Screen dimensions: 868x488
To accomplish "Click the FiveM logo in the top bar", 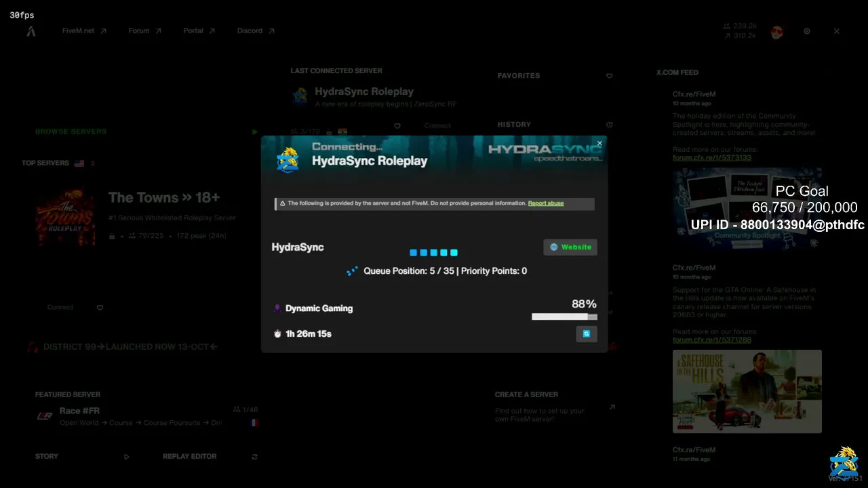I will pyautogui.click(x=31, y=31).
